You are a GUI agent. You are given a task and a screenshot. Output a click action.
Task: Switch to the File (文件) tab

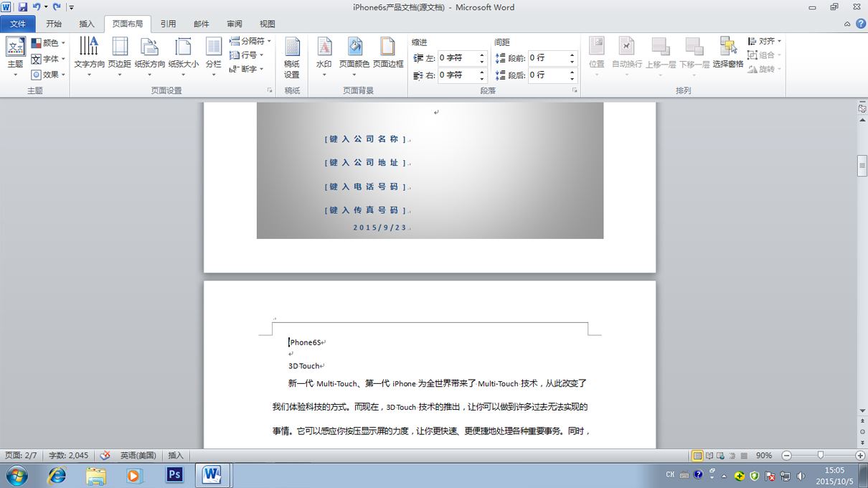point(18,24)
